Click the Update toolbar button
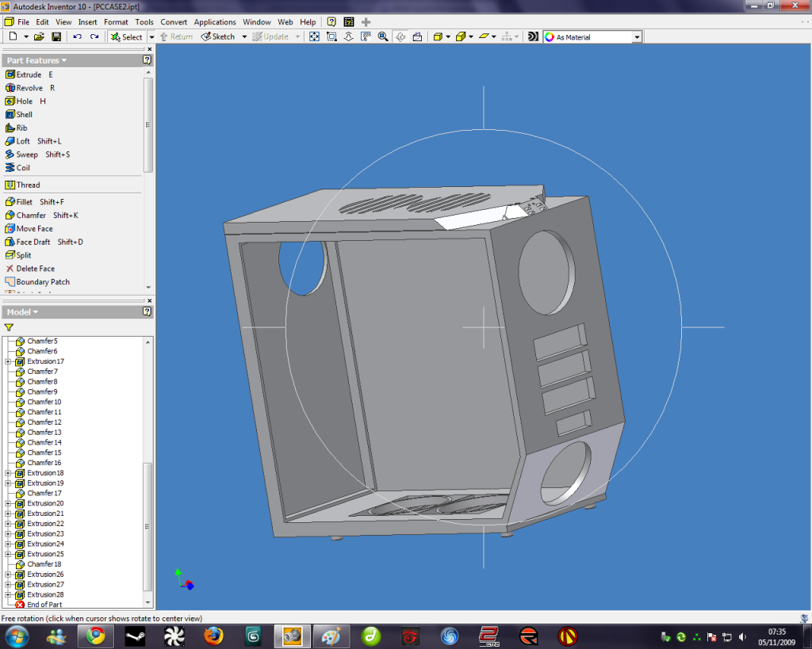 coord(270,36)
